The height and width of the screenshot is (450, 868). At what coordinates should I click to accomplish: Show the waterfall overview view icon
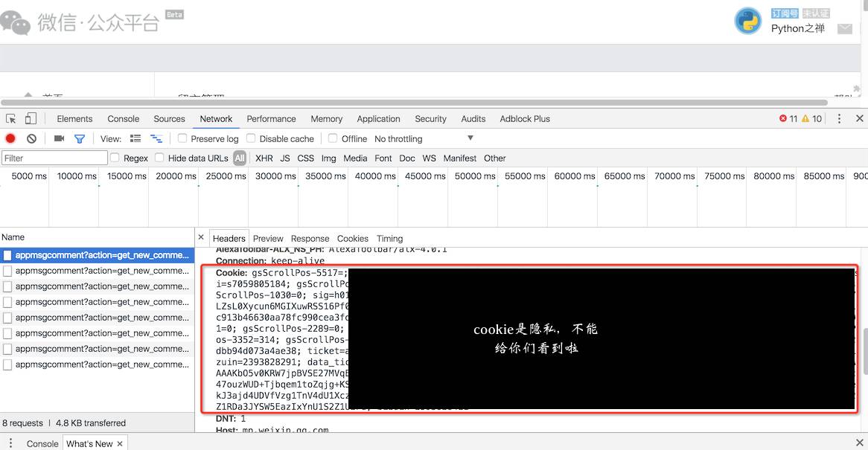156,139
